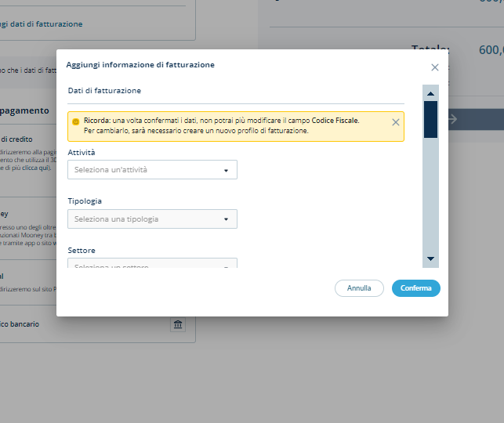Viewport: 504px width, 423px height.
Task: Click the bank icon for bonifico bancario
Action: 178,325
